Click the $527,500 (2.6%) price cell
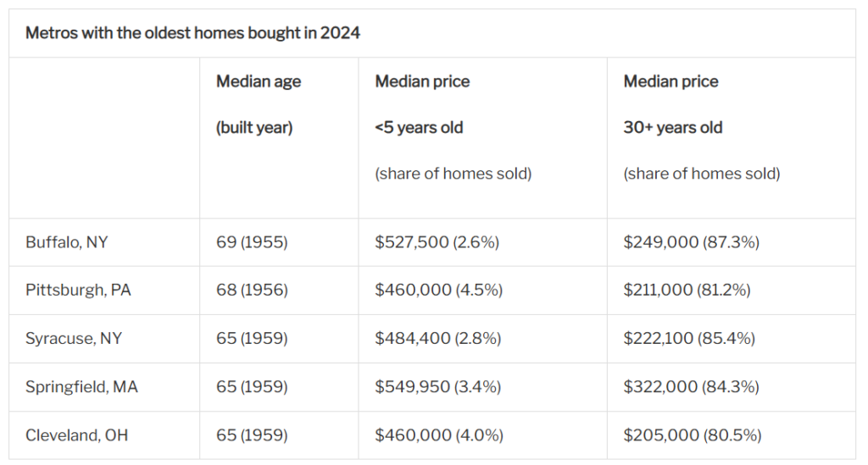Image resolution: width=868 pixels, height=465 pixels. click(437, 242)
